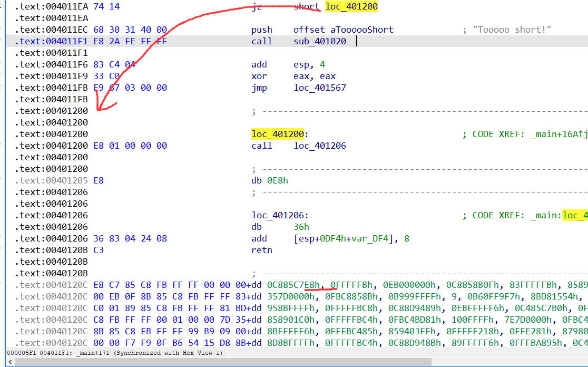
Task: Click hex bytes E8 01 00 00 00
Action: 130,146
